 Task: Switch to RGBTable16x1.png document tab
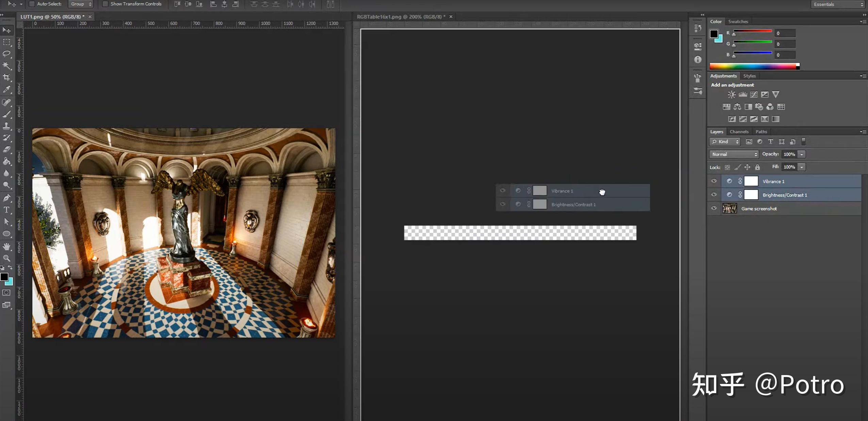pyautogui.click(x=400, y=17)
